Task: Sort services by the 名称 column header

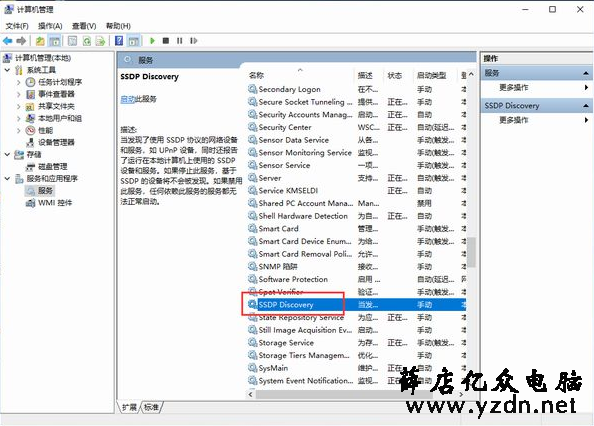Action: [x=256, y=75]
